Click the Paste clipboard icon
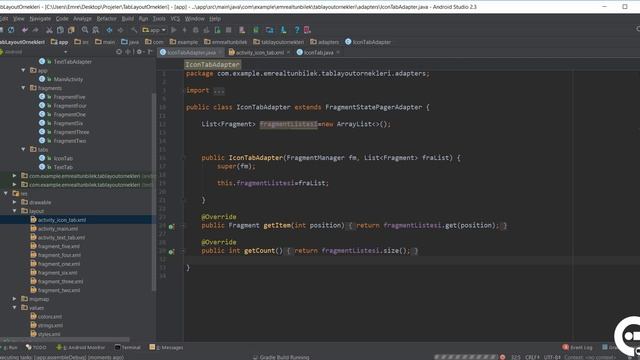This screenshot has width=640, height=360. pyautogui.click(x=71, y=30)
